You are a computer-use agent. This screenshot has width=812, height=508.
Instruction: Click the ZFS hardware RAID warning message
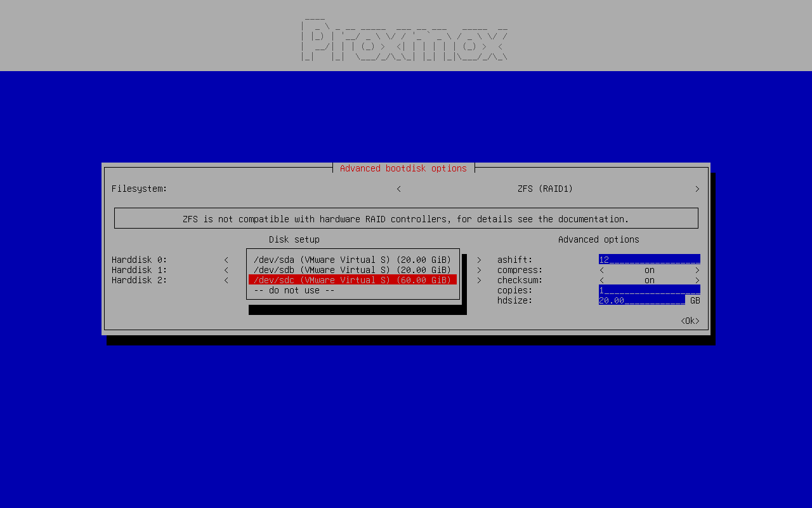(406, 219)
